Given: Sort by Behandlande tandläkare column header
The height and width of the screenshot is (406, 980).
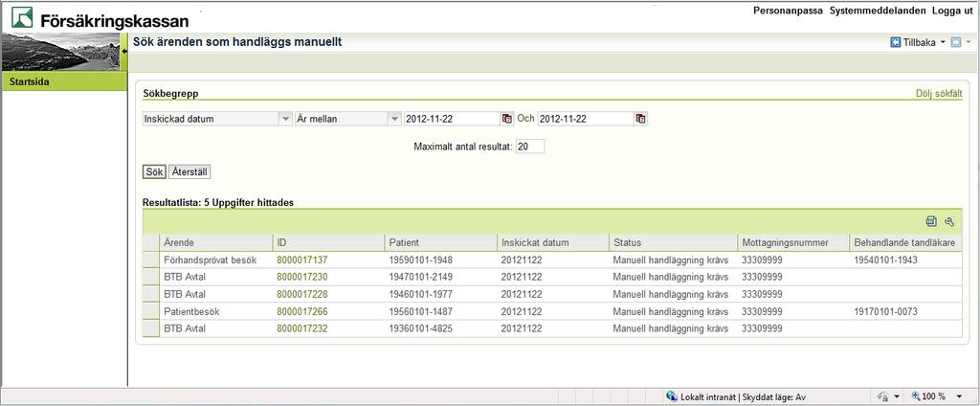Looking at the screenshot, I should tap(906, 242).
